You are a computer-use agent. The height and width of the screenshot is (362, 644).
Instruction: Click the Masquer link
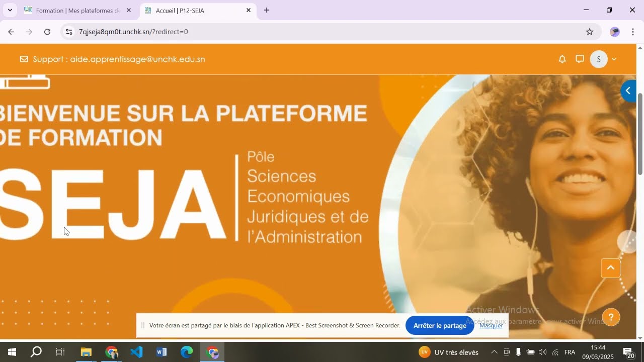coord(491,325)
